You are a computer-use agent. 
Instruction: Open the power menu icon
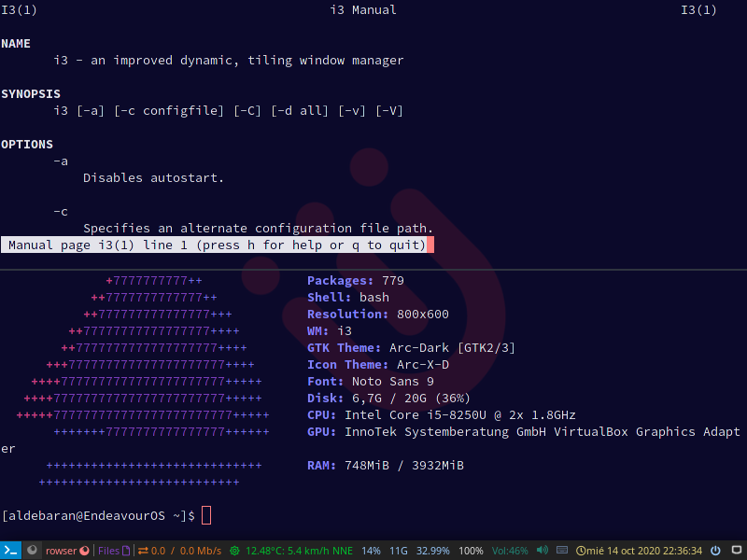[x=715, y=551]
